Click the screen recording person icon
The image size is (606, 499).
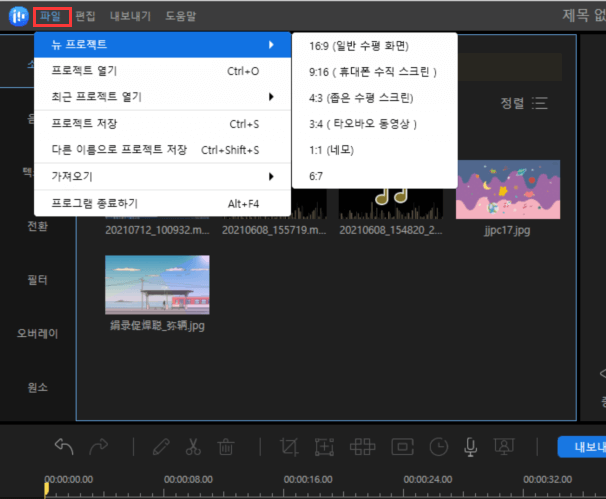pyautogui.click(x=504, y=447)
